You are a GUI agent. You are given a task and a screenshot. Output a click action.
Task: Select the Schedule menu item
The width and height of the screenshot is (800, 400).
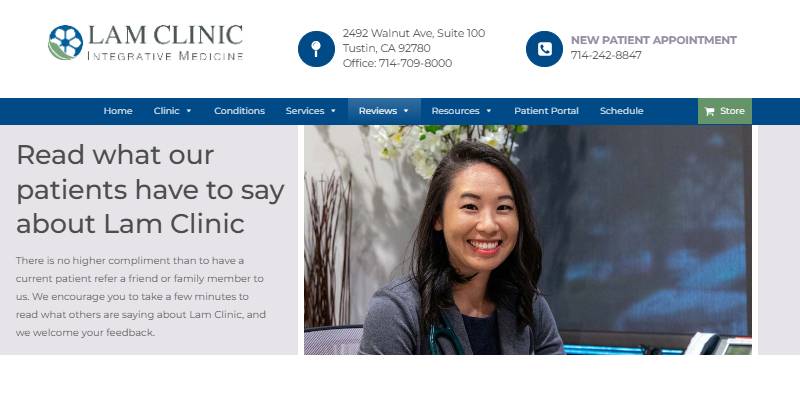coord(621,111)
